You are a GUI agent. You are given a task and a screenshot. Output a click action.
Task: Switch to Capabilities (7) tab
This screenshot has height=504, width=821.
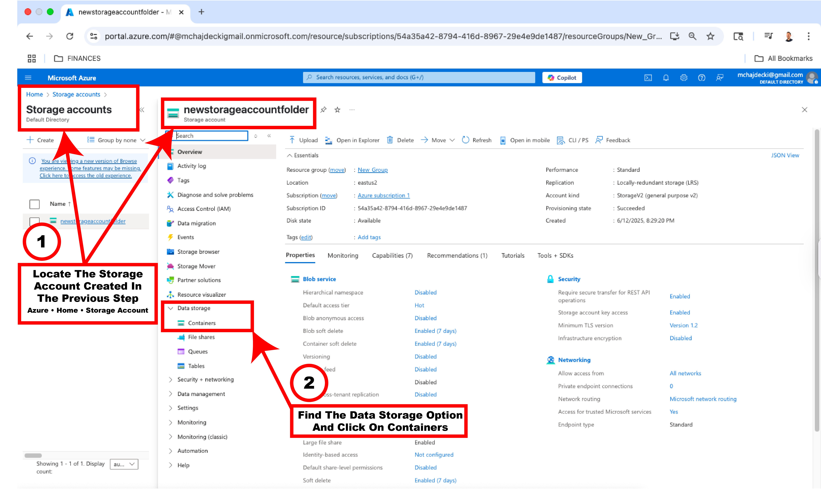pyautogui.click(x=392, y=256)
